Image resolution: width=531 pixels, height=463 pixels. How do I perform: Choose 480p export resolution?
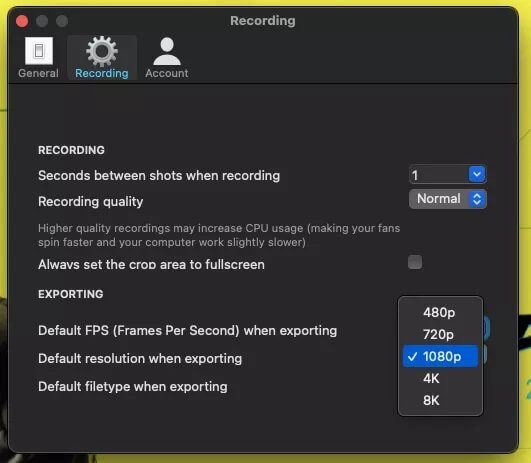(440, 312)
